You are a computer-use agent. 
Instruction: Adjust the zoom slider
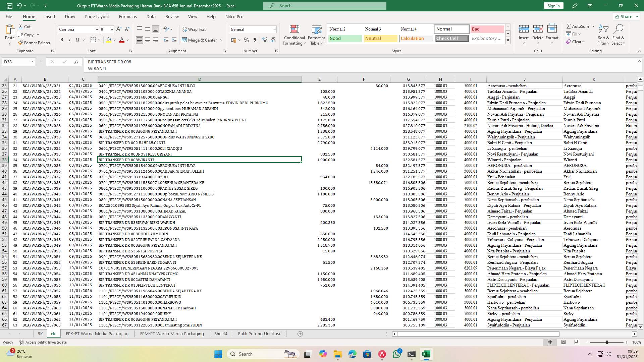(x=607, y=342)
